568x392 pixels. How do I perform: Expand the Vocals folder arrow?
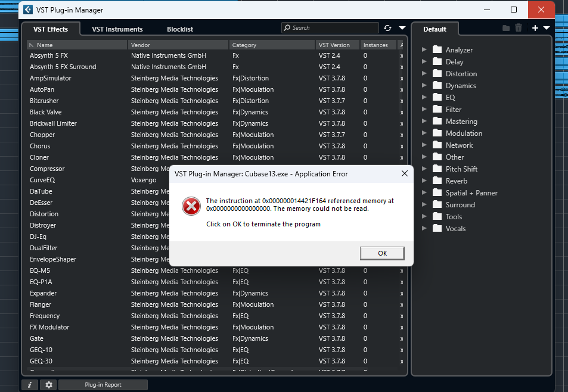[424, 228]
